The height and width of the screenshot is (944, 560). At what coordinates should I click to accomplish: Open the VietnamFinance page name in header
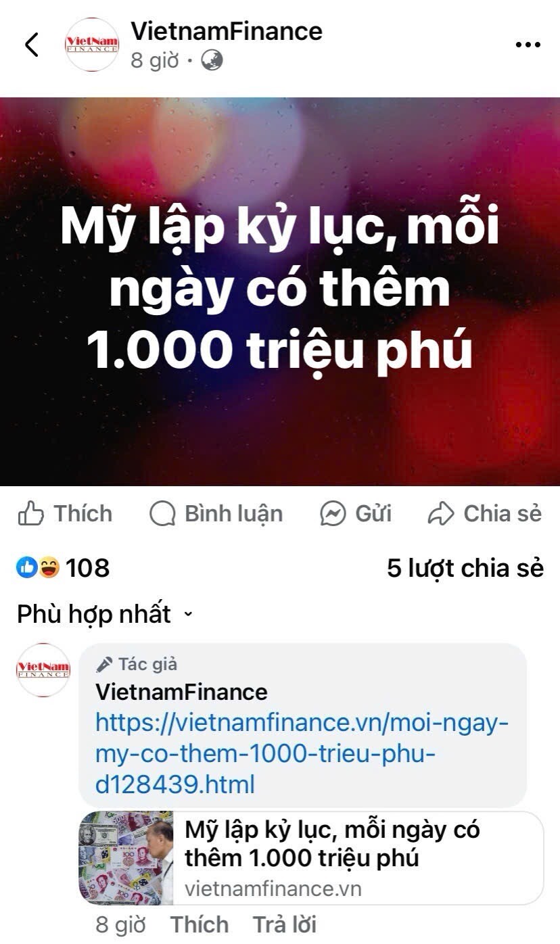[227, 31]
